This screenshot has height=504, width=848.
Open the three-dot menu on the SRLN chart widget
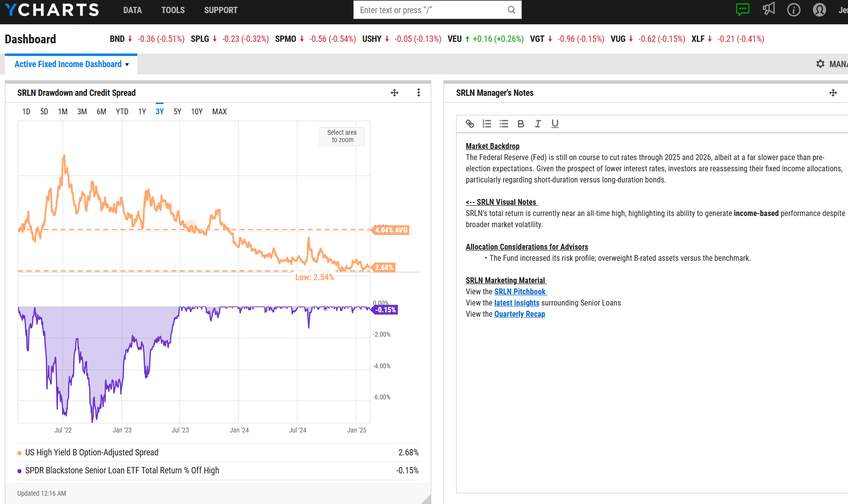pos(419,92)
